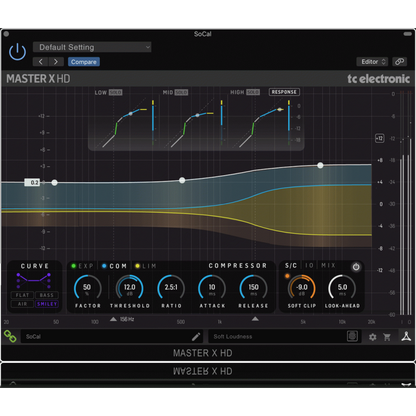
Task: Click the RATIO knob
Action: [x=171, y=288]
